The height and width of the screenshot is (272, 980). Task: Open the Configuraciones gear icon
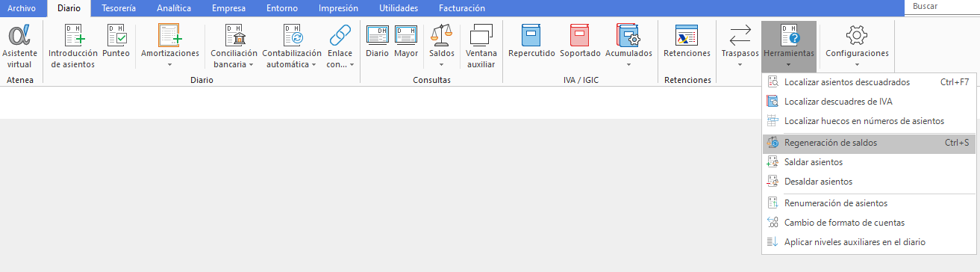[x=857, y=35]
